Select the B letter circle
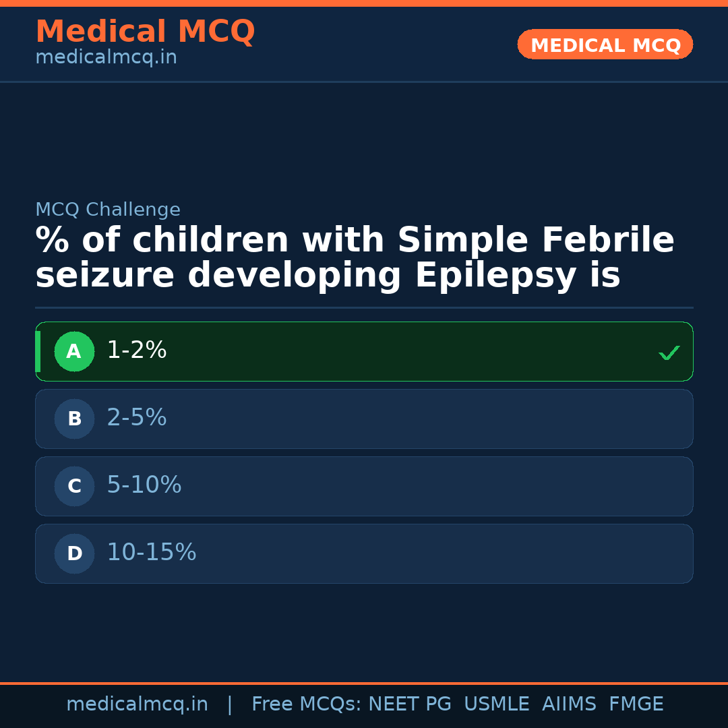The height and width of the screenshot is (728, 728). click(74, 419)
